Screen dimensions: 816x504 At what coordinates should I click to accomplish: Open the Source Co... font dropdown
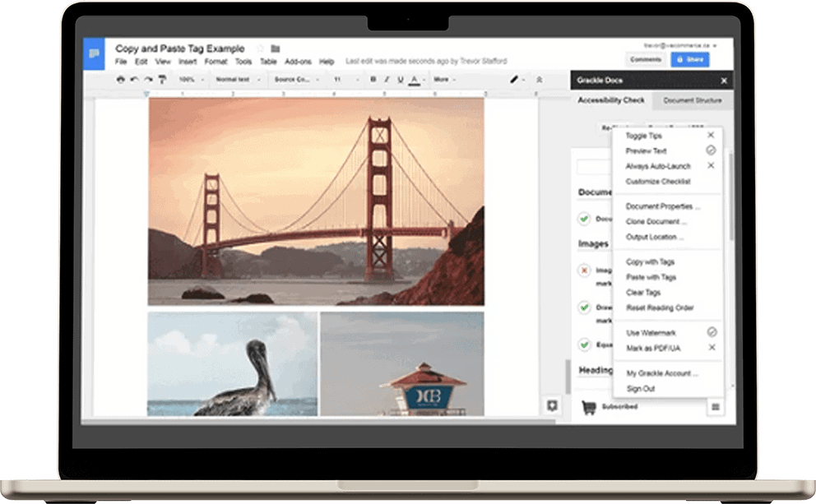(297, 80)
